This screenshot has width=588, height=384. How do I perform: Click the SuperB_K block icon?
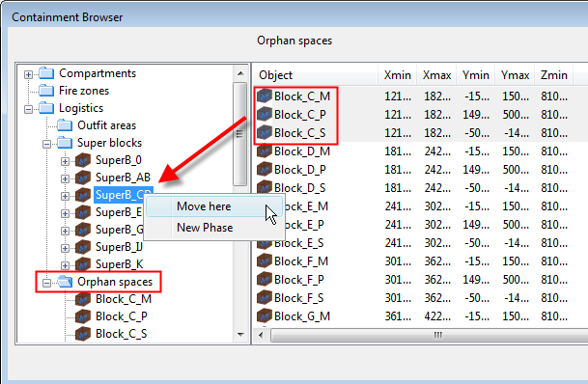point(83,264)
